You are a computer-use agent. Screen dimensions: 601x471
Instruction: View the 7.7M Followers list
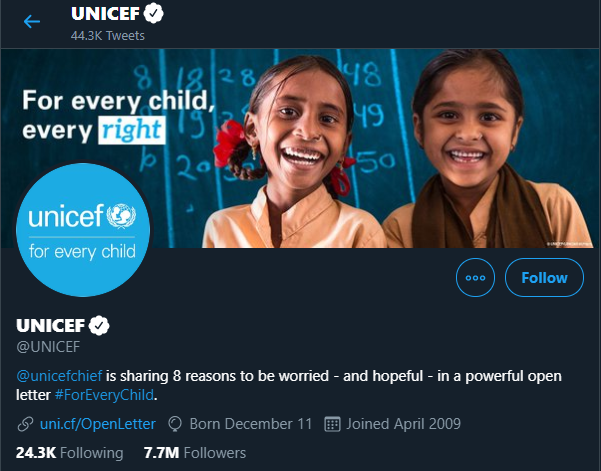click(194, 453)
